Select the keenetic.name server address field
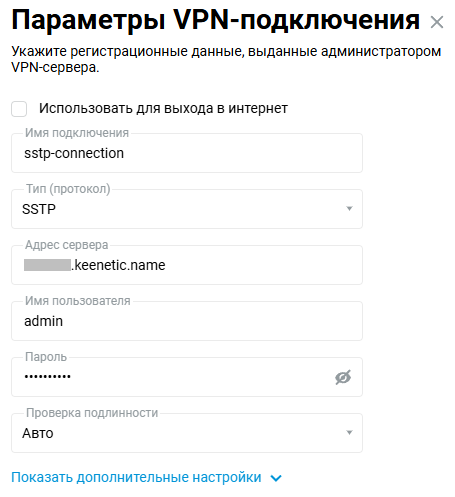The width and height of the screenshot is (455, 497). point(187,265)
